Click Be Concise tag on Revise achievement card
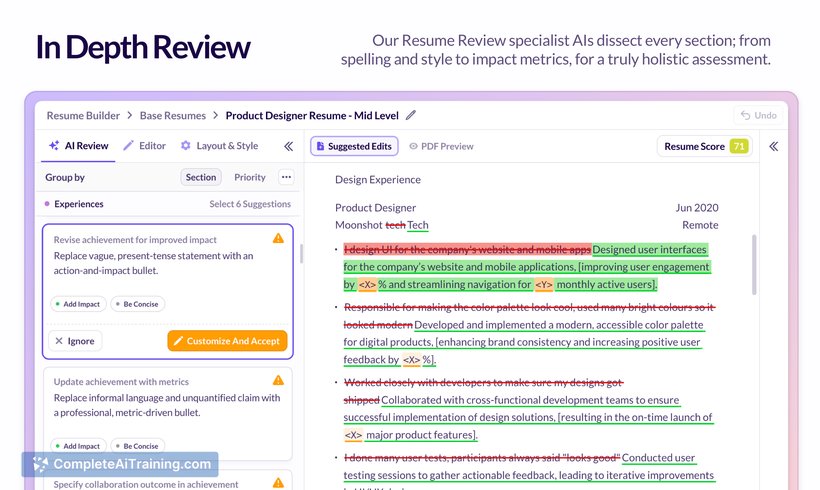This screenshot has height=490, width=820. click(138, 304)
